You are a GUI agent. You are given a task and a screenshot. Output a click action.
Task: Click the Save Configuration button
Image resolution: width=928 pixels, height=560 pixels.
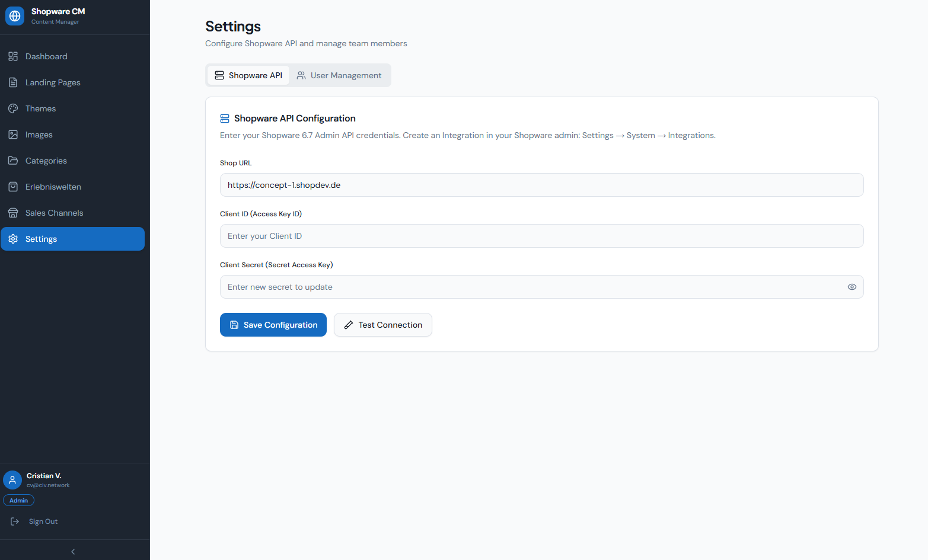[x=273, y=325]
